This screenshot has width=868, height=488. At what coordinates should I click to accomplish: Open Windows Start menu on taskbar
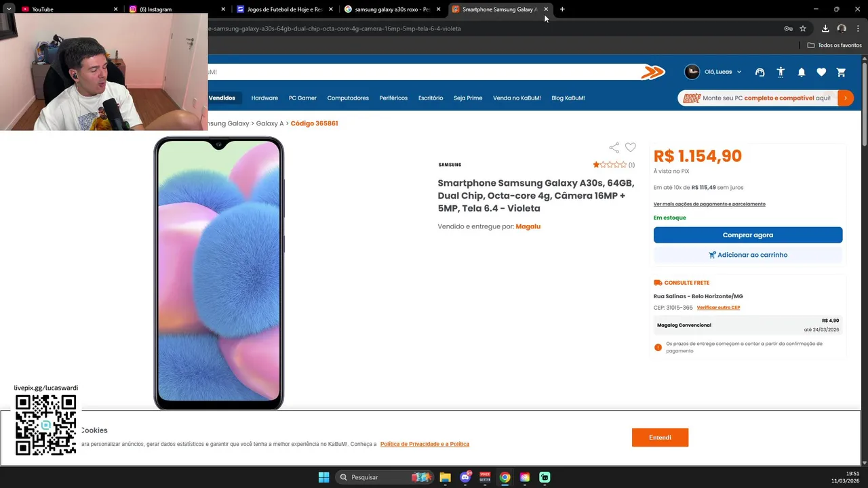(x=323, y=477)
